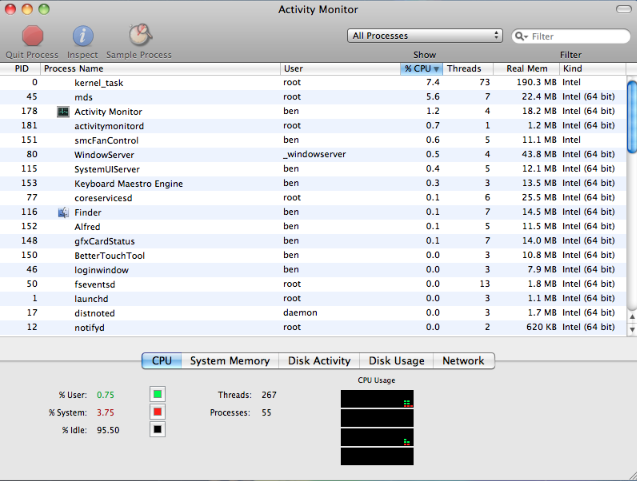This screenshot has height=481, width=637.
Task: Click the % System value 3.75
Action: (x=105, y=413)
